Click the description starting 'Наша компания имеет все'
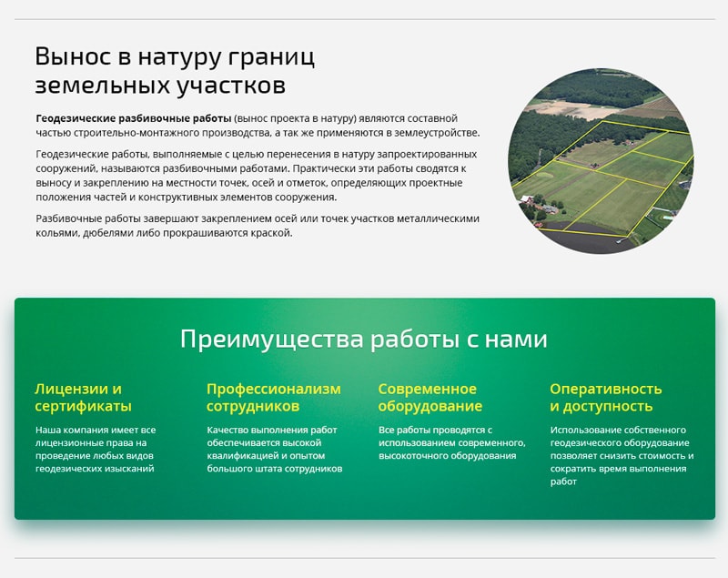The height and width of the screenshot is (578, 728). click(x=96, y=449)
